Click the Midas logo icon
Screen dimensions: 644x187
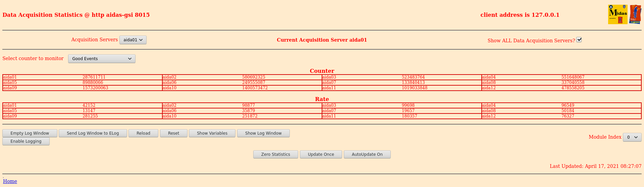(618, 14)
